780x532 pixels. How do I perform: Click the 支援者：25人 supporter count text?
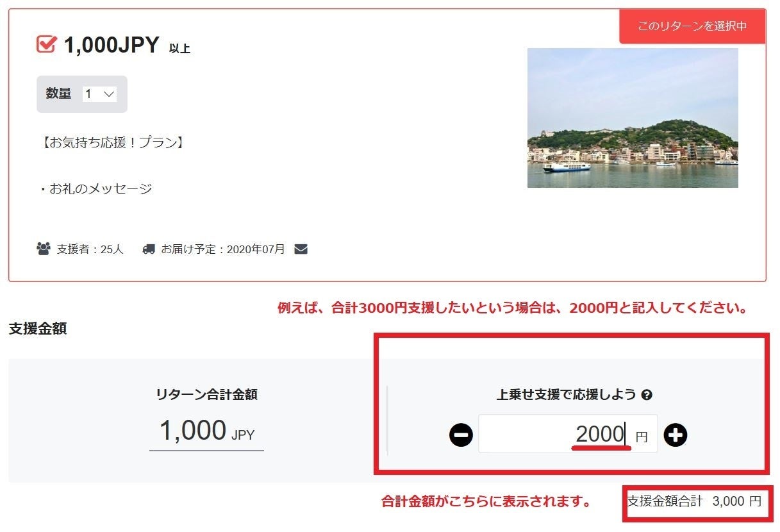pos(90,249)
